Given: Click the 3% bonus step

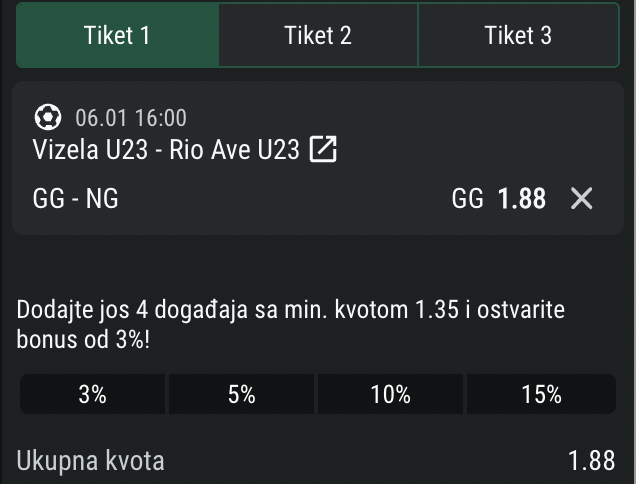Looking at the screenshot, I should [x=93, y=395].
